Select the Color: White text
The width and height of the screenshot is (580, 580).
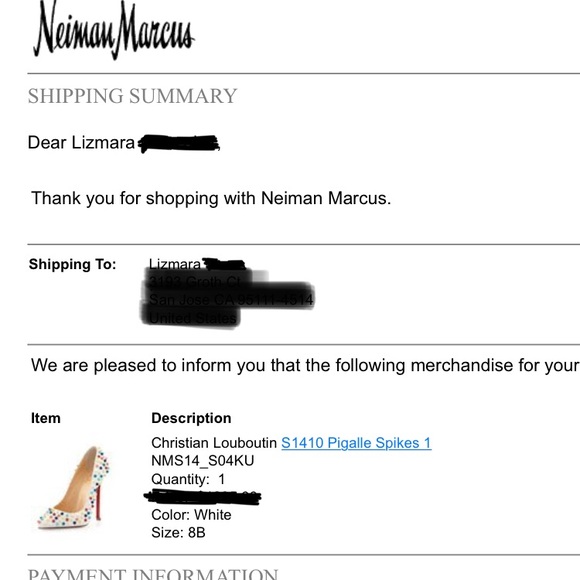(191, 515)
